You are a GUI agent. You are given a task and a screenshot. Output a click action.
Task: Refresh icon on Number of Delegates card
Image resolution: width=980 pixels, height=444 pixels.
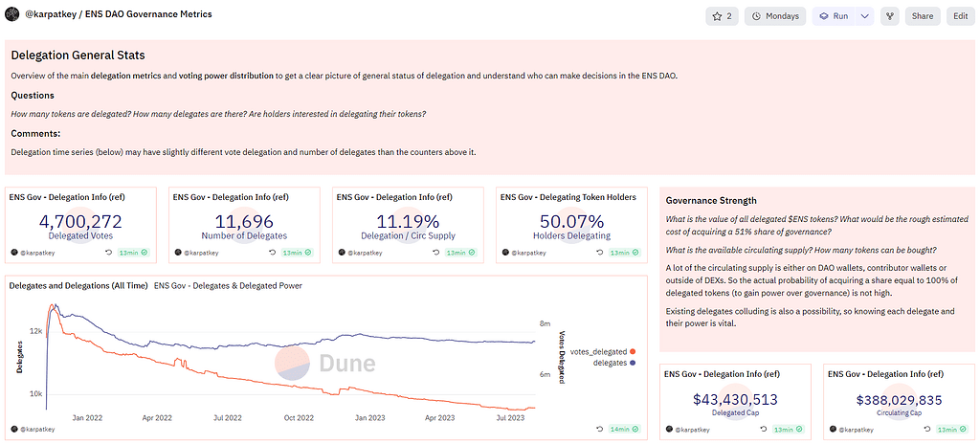(271, 253)
